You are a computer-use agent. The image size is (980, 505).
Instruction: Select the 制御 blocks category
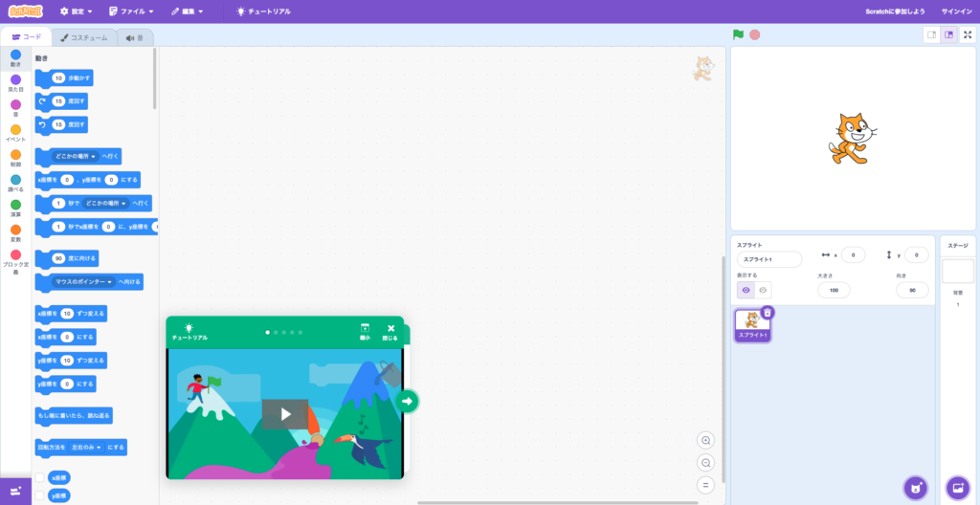(15, 159)
